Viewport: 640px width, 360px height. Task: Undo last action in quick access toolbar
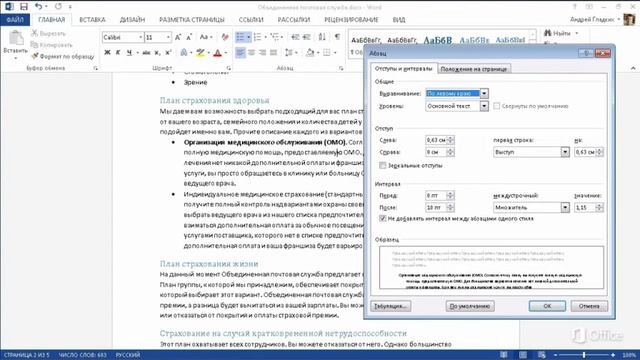pyautogui.click(x=38, y=7)
